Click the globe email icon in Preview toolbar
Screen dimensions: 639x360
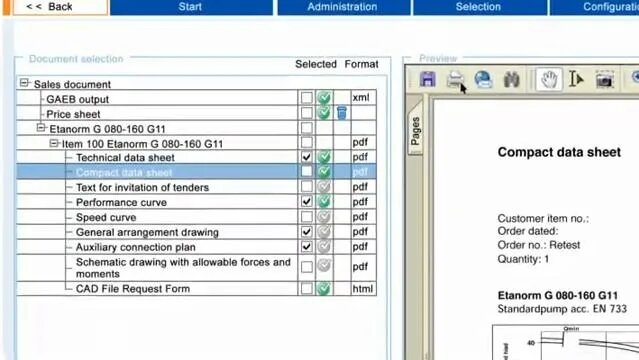coord(483,79)
